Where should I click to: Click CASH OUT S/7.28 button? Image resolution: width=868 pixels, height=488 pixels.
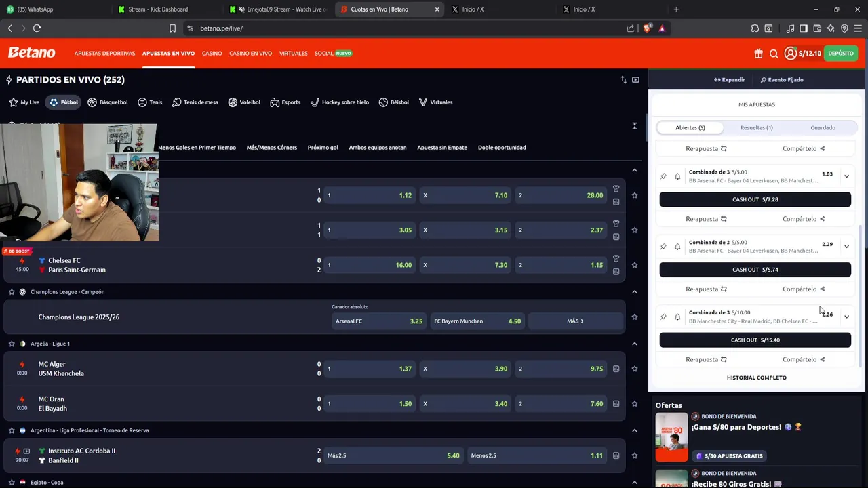pyautogui.click(x=755, y=199)
